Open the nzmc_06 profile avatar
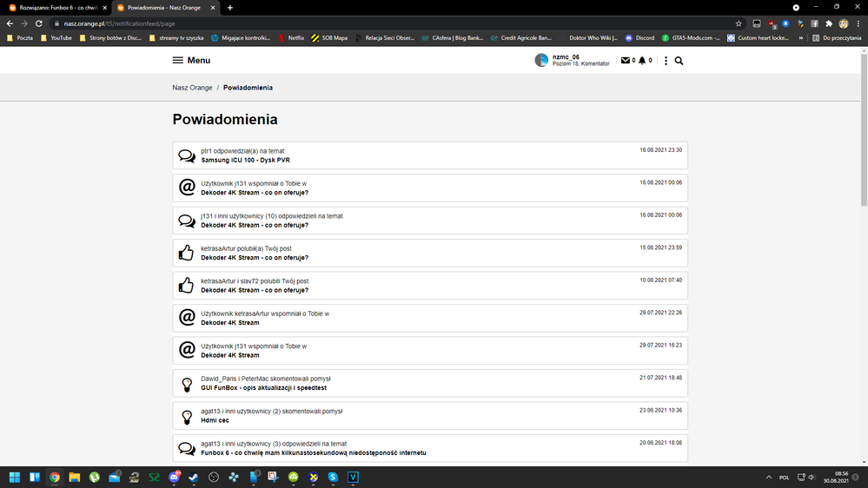This screenshot has width=868, height=488. click(541, 60)
